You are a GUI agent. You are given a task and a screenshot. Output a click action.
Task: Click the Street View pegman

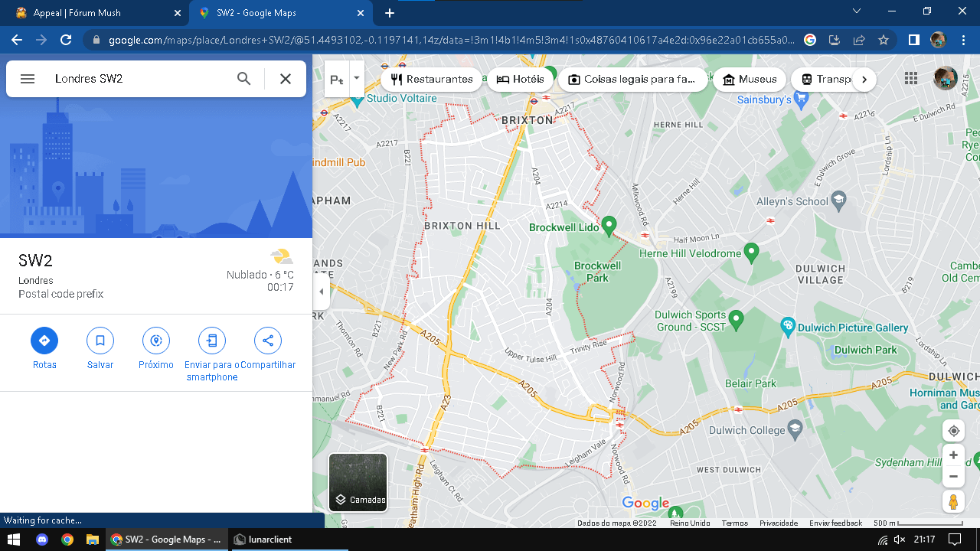953,502
